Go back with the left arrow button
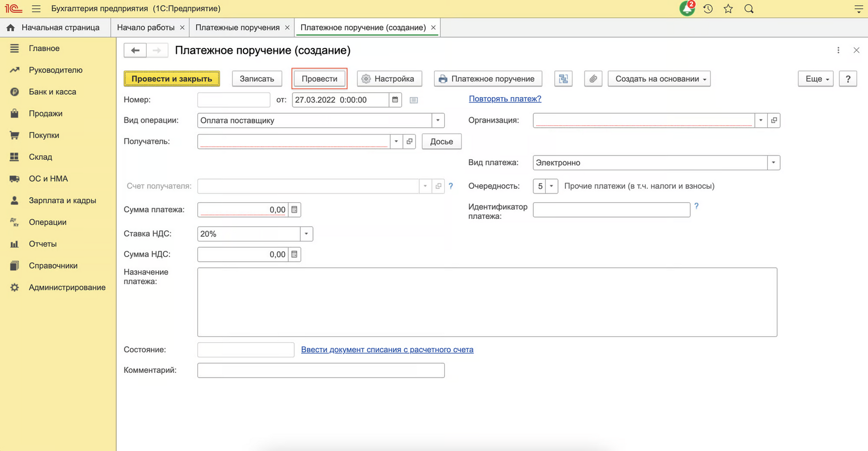The height and width of the screenshot is (451, 868). coord(135,50)
